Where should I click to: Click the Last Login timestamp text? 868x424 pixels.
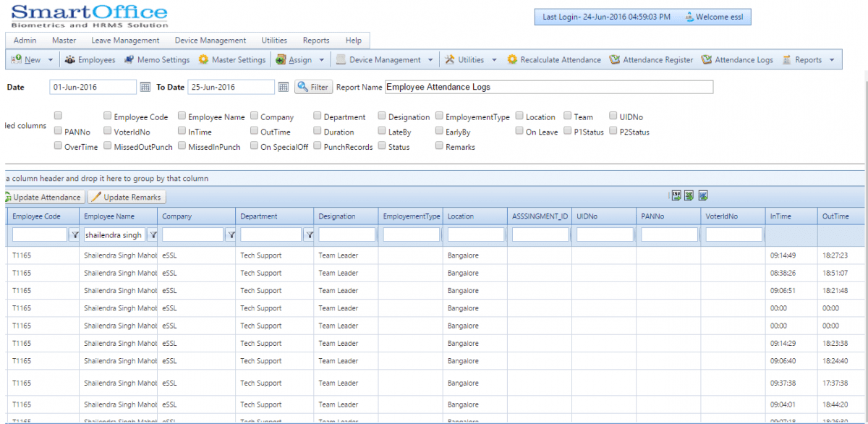606,17
